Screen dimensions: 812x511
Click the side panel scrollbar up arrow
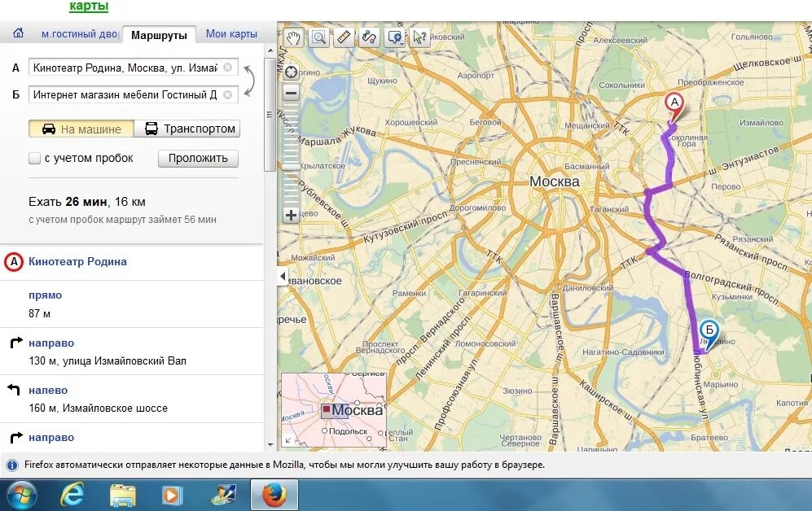(270, 50)
